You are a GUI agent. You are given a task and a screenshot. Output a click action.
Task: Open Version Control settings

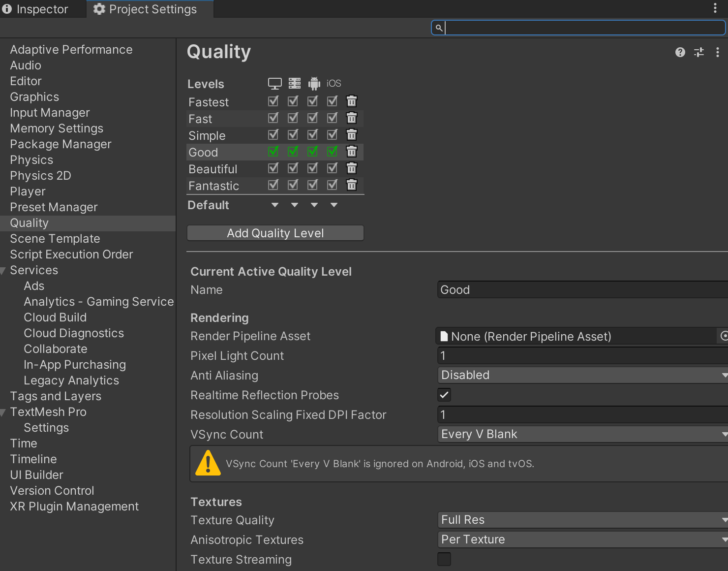click(52, 491)
